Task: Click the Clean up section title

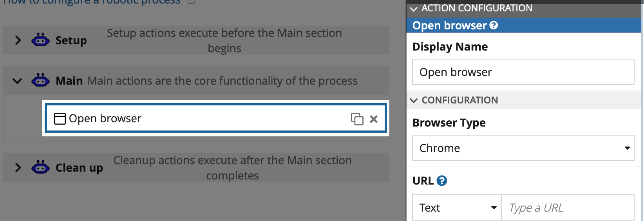Action: (79, 168)
